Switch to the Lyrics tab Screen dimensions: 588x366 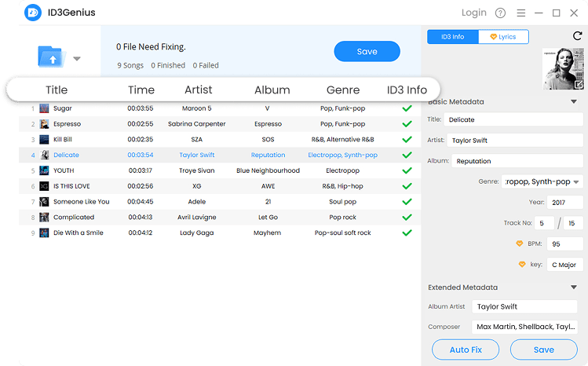click(503, 37)
